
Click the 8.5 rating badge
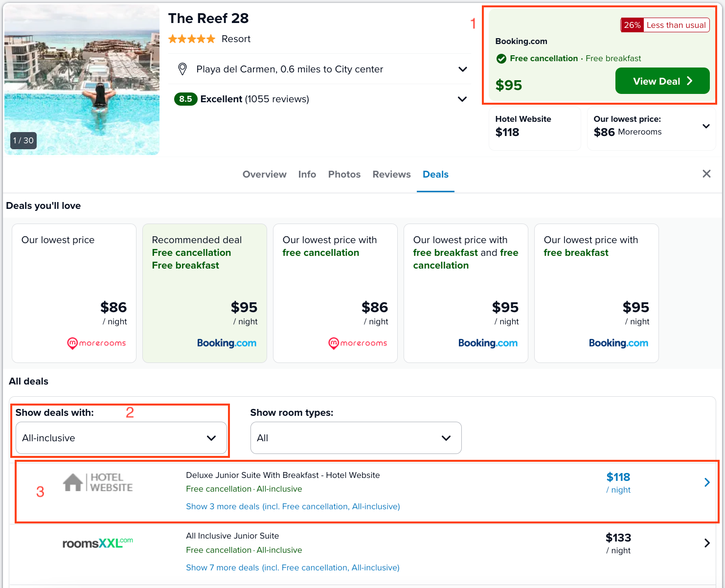point(185,99)
